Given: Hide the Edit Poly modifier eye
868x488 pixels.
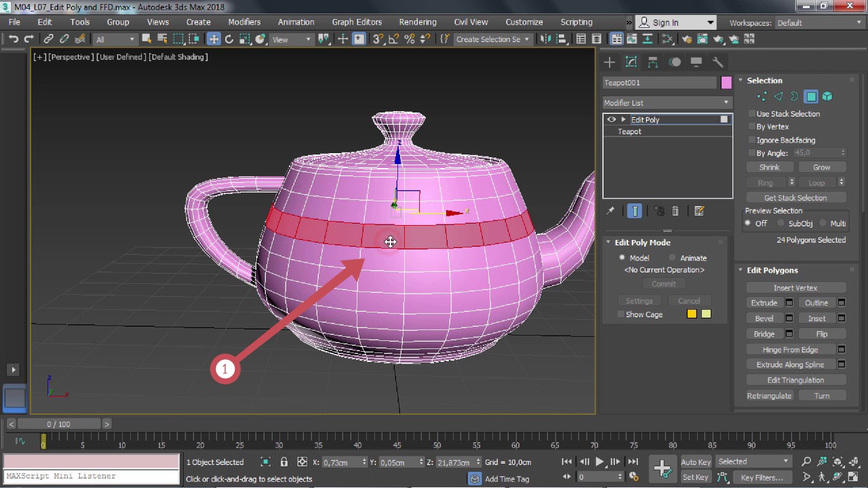Looking at the screenshot, I should coord(612,120).
